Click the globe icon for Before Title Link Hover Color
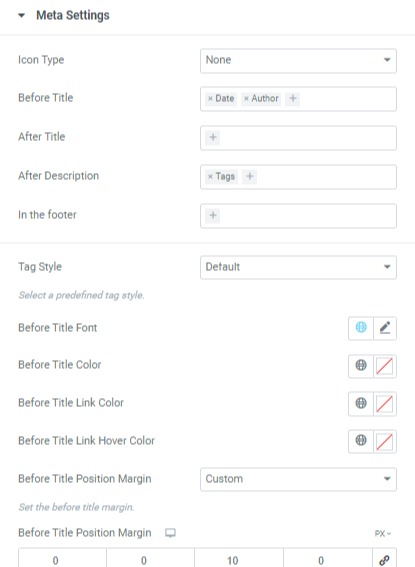 click(361, 441)
